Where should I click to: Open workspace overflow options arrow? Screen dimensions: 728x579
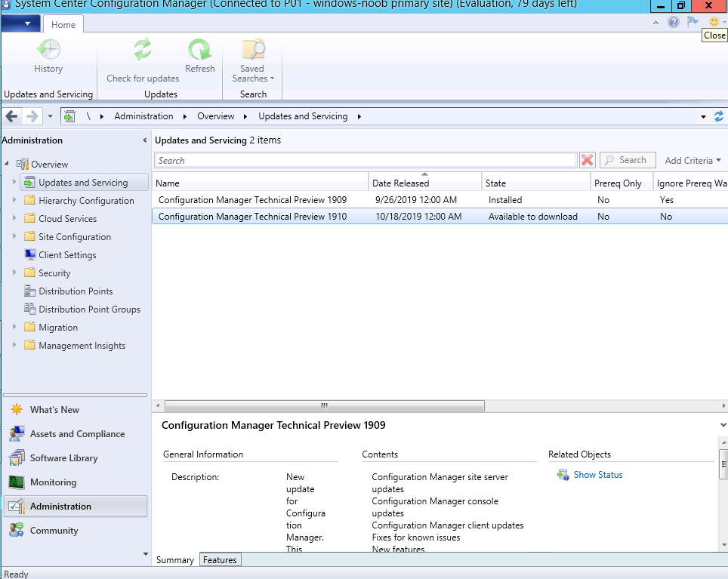click(145, 554)
